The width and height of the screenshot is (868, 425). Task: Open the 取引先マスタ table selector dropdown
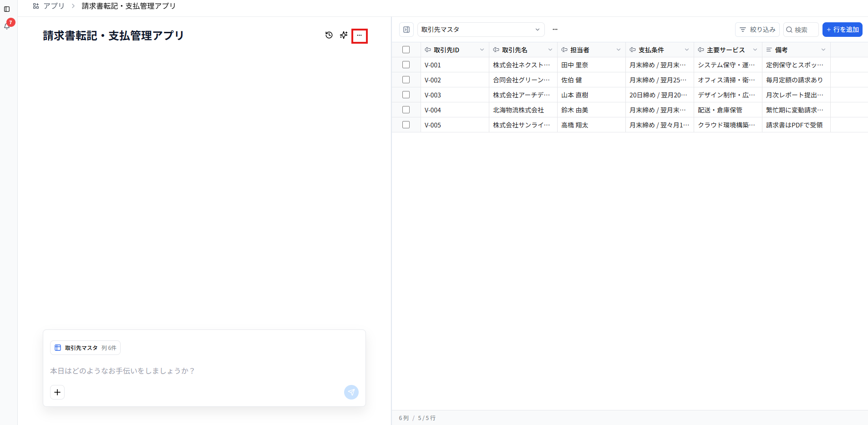(481, 30)
